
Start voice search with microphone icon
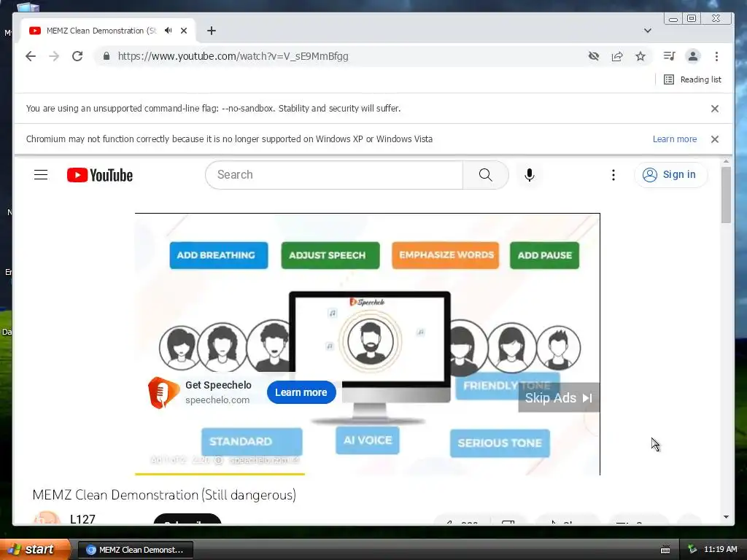tap(530, 175)
